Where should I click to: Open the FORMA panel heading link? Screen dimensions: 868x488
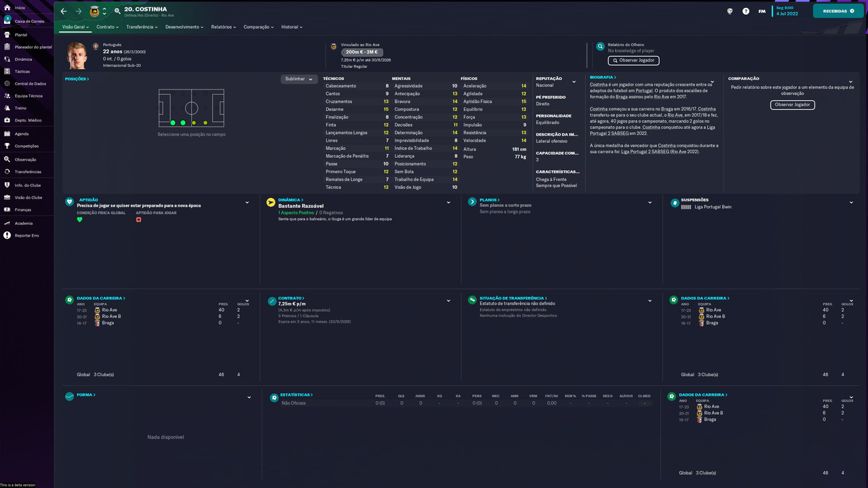(85, 394)
